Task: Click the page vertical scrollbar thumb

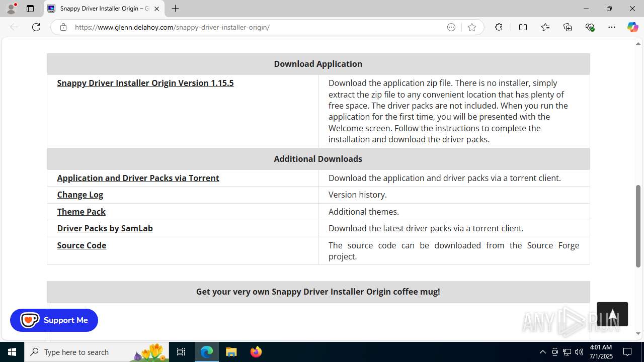Action: [638, 226]
